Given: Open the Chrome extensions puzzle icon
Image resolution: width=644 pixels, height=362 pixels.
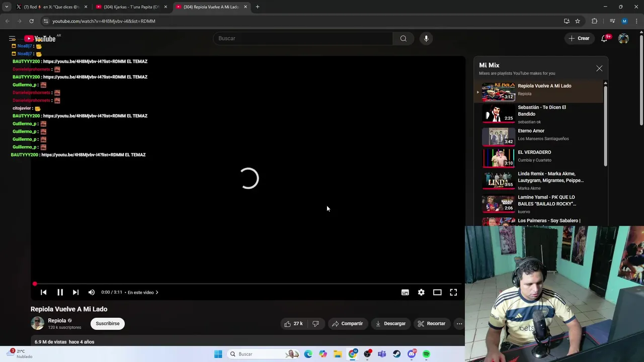Looking at the screenshot, I should click(x=594, y=21).
